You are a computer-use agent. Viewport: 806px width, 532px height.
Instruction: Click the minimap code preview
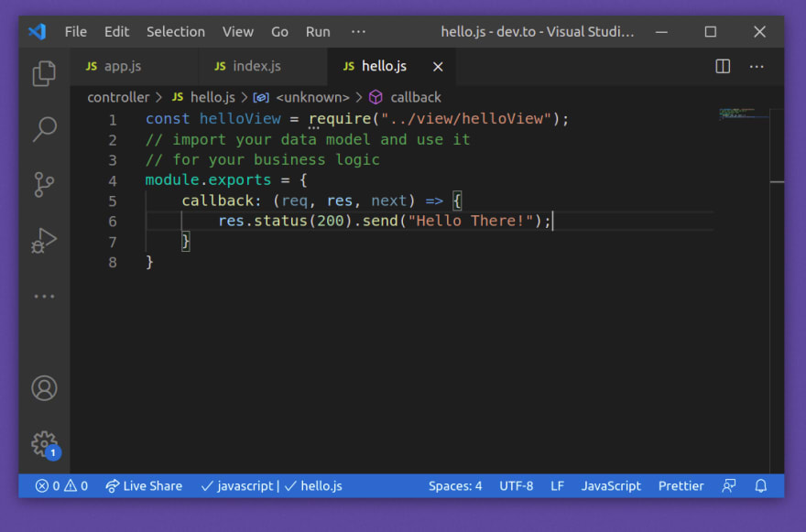click(744, 114)
